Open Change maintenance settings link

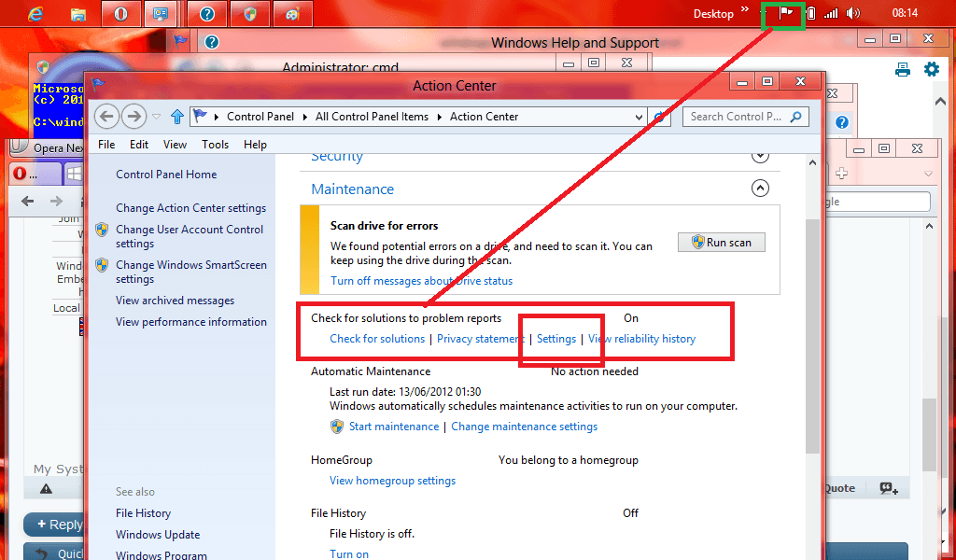pyautogui.click(x=525, y=427)
